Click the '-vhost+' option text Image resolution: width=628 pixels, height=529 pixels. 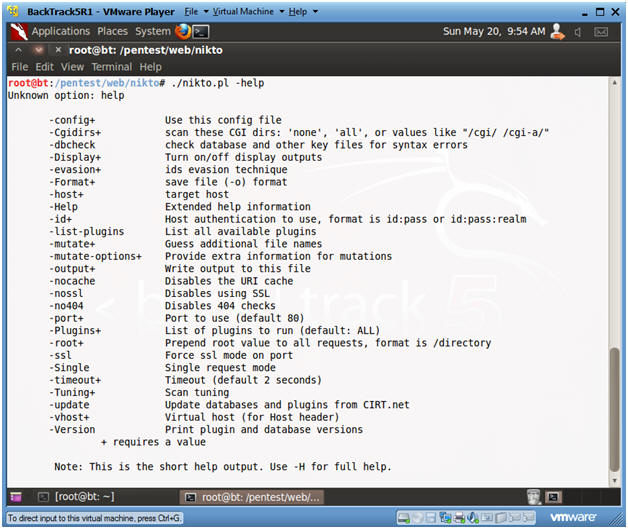coord(69,417)
